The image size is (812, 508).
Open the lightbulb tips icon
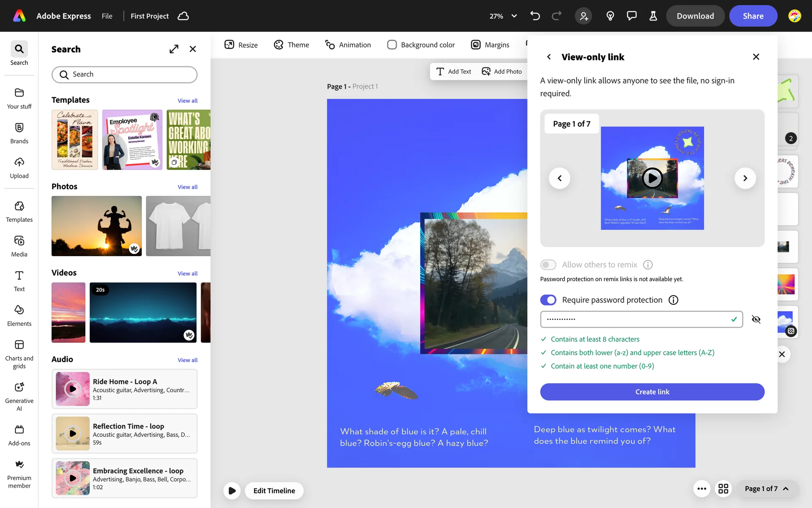(610, 16)
